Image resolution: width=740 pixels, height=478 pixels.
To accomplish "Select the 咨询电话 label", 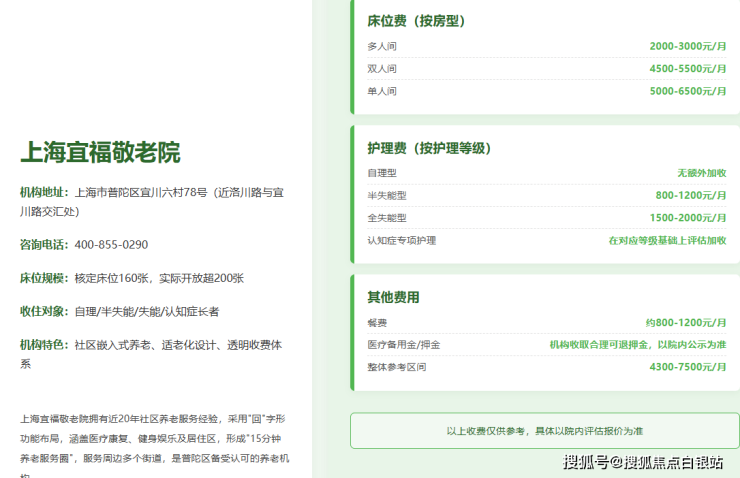I will (x=42, y=244).
